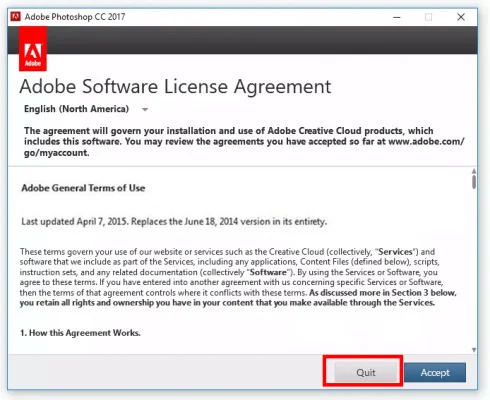This screenshot has width=490, height=400.
Task: Click the bold 'Software' term in the paragraph
Action: tap(268, 272)
